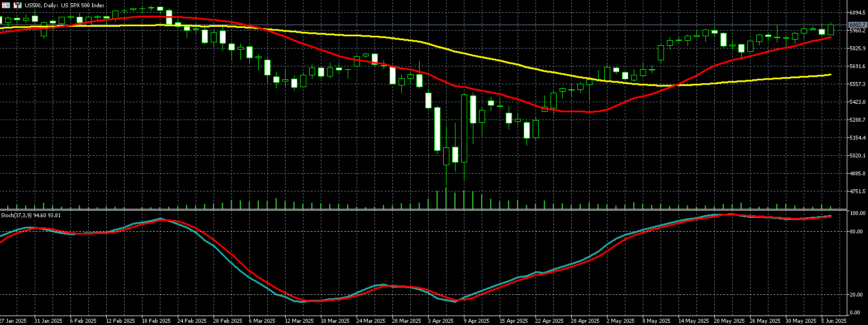The width and height of the screenshot is (868, 325).
Task: Click the 'Stoch(37,3,9) 94.60 93.81' indicator label
Action: (x=31, y=215)
